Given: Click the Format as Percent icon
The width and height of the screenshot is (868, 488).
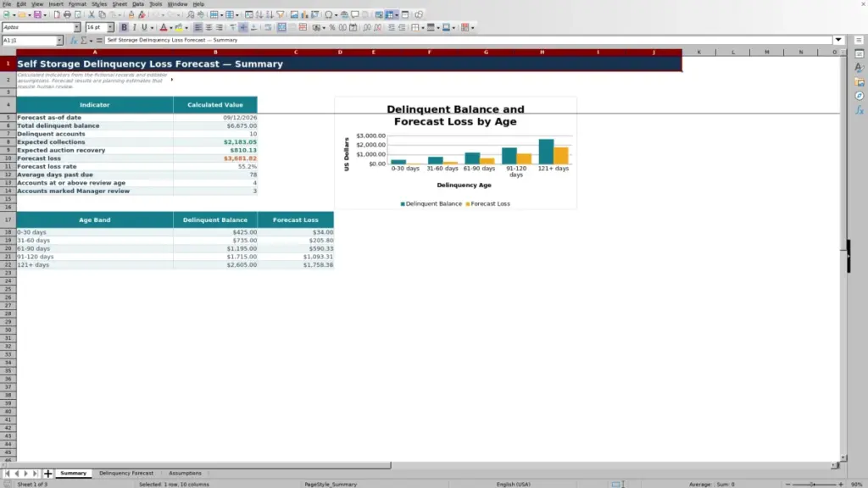Looking at the screenshot, I should click(332, 27).
